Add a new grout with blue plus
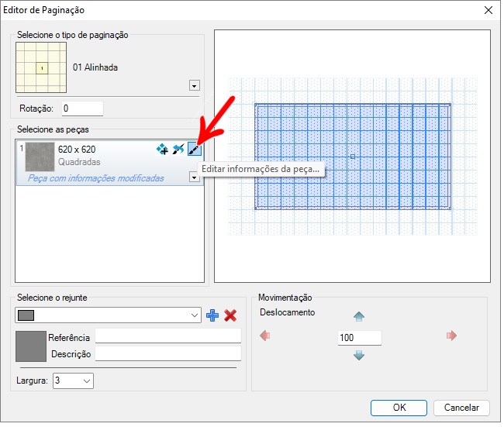 213,315
